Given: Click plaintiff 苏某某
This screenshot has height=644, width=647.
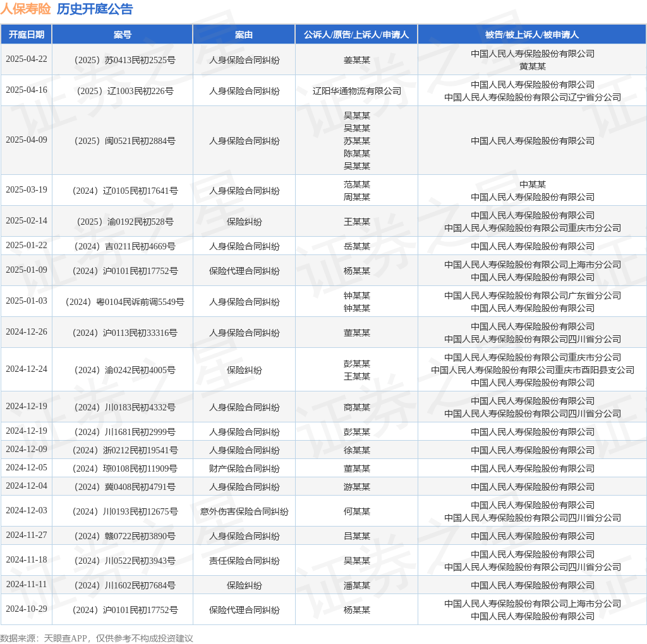Looking at the screenshot, I should tap(357, 141).
